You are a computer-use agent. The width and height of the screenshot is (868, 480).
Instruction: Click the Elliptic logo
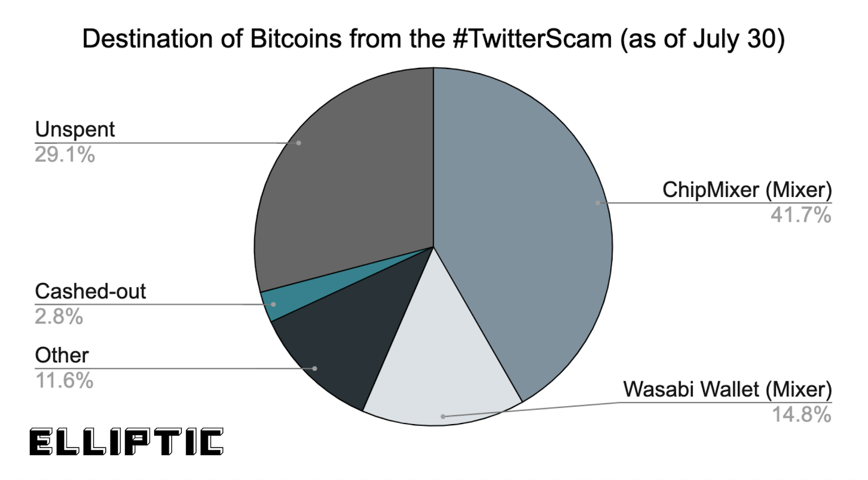tap(126, 441)
